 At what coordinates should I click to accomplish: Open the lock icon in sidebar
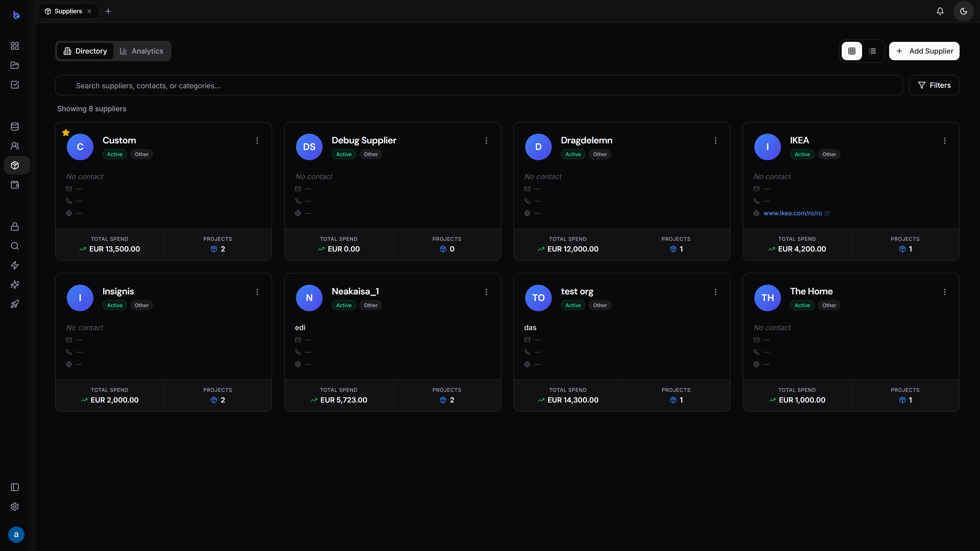coord(15,227)
